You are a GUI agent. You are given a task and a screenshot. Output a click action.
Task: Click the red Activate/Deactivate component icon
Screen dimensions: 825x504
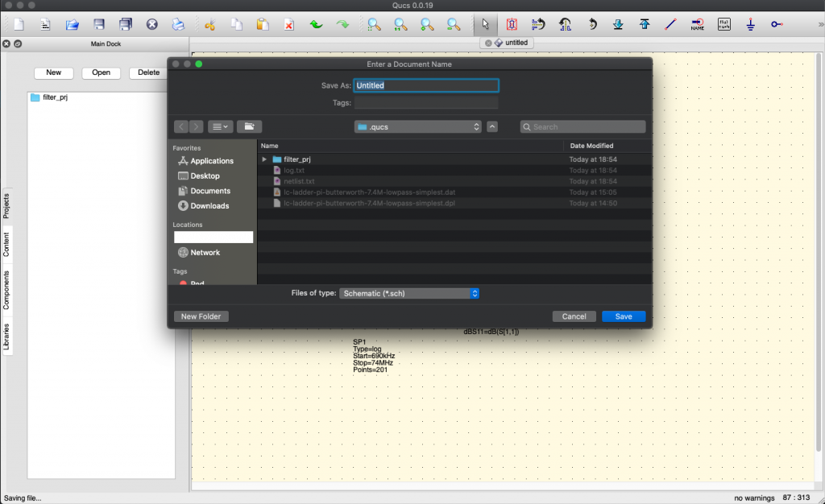pos(512,24)
